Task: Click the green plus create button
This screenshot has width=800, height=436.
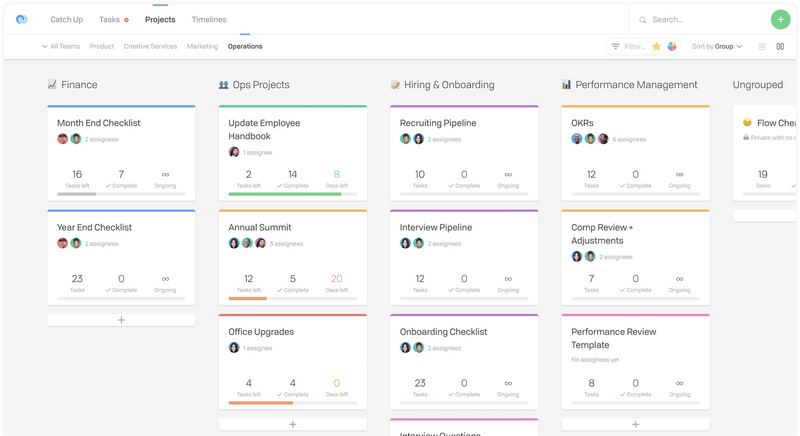Action: pos(780,19)
